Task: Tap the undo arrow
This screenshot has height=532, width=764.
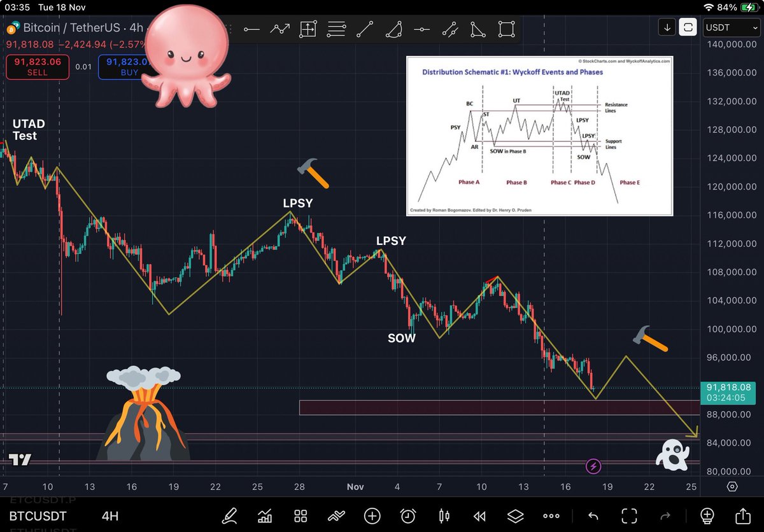Action: 593,515
